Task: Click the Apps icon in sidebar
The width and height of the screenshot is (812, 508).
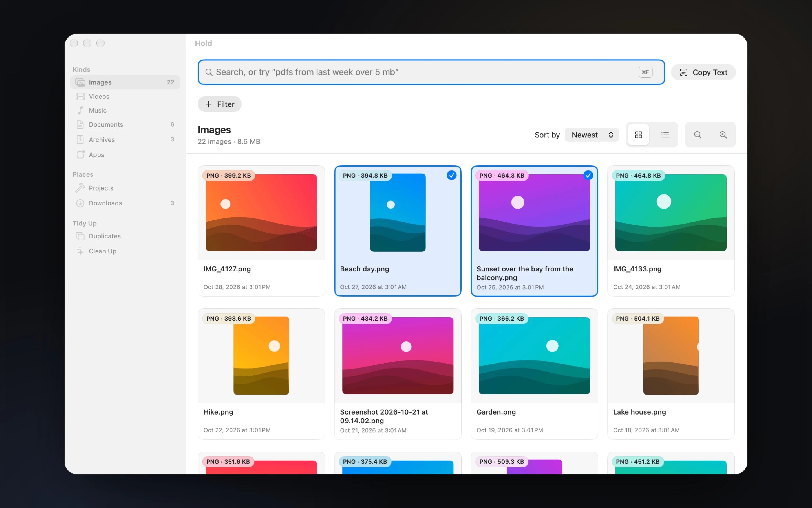Action: pos(80,155)
